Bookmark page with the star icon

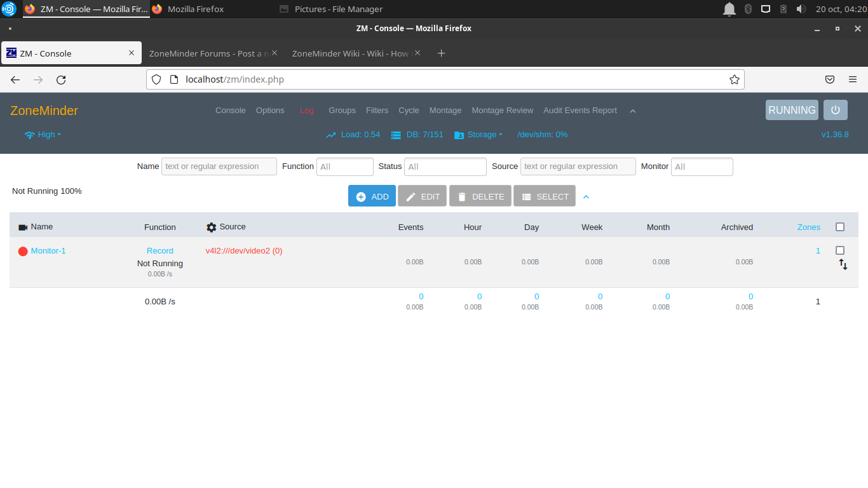tap(735, 79)
